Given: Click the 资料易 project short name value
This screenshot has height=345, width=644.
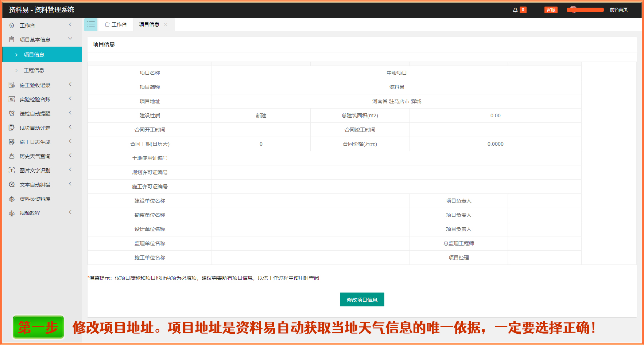Looking at the screenshot, I should point(397,87).
